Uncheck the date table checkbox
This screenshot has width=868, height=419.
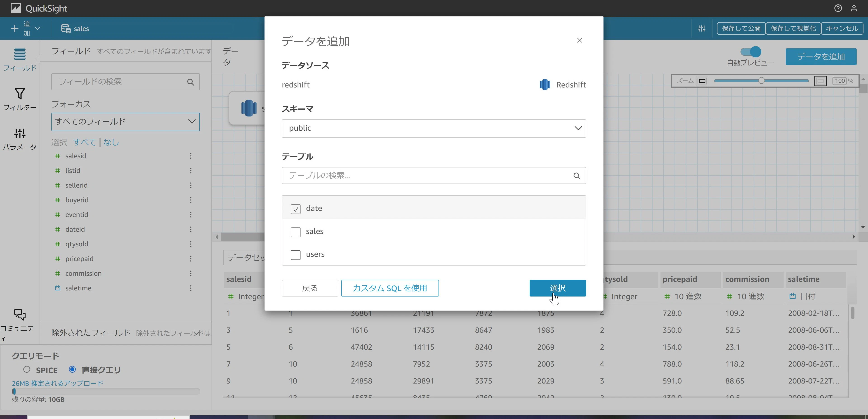[x=295, y=209]
